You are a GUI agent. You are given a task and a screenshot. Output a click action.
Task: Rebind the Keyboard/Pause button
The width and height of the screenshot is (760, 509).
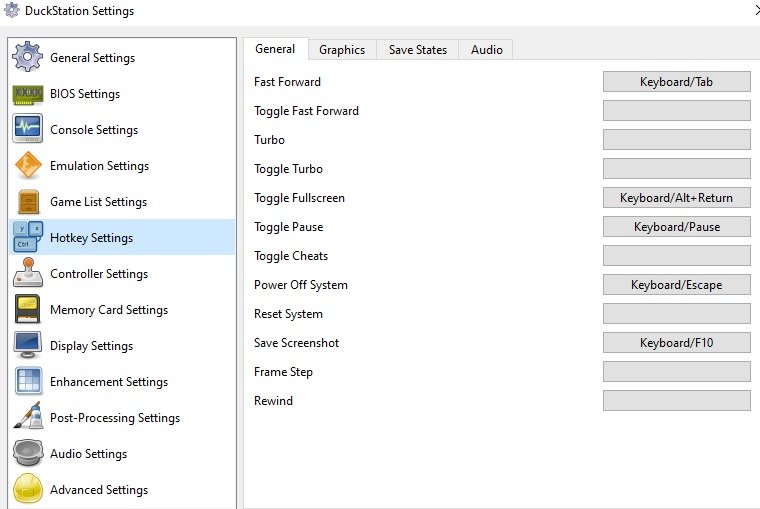click(677, 227)
